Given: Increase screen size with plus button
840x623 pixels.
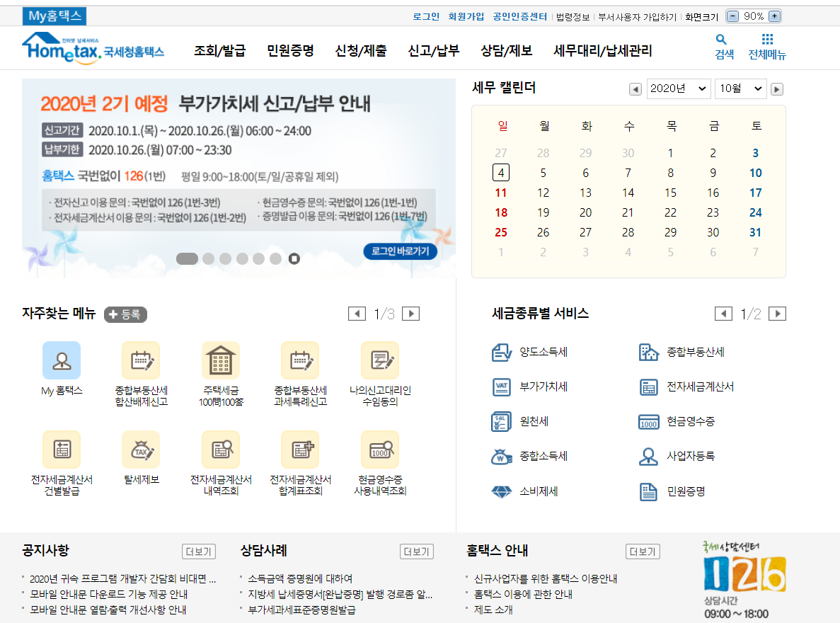Looking at the screenshot, I should pyautogui.click(x=775, y=16).
